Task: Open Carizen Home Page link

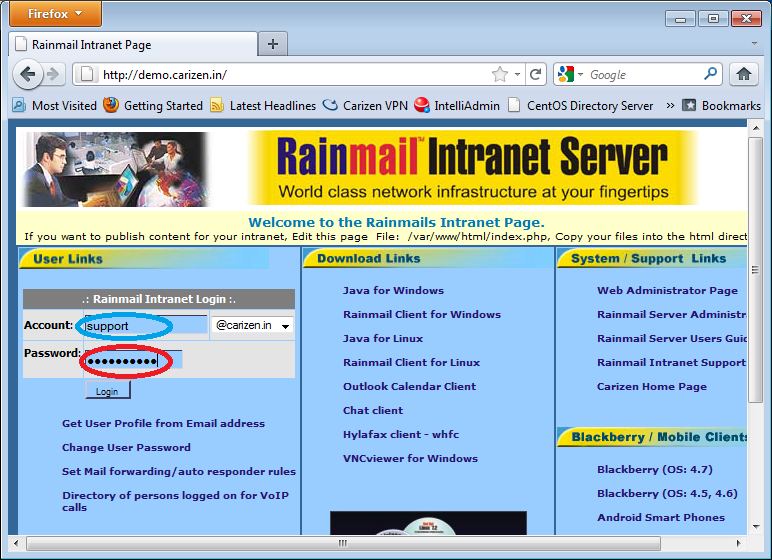Action: (652, 386)
